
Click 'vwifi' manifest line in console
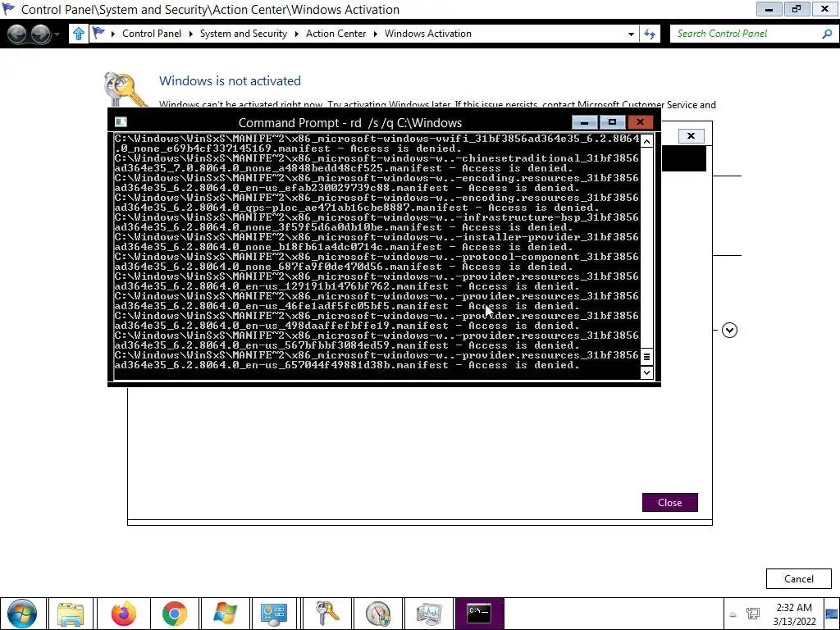(x=377, y=144)
